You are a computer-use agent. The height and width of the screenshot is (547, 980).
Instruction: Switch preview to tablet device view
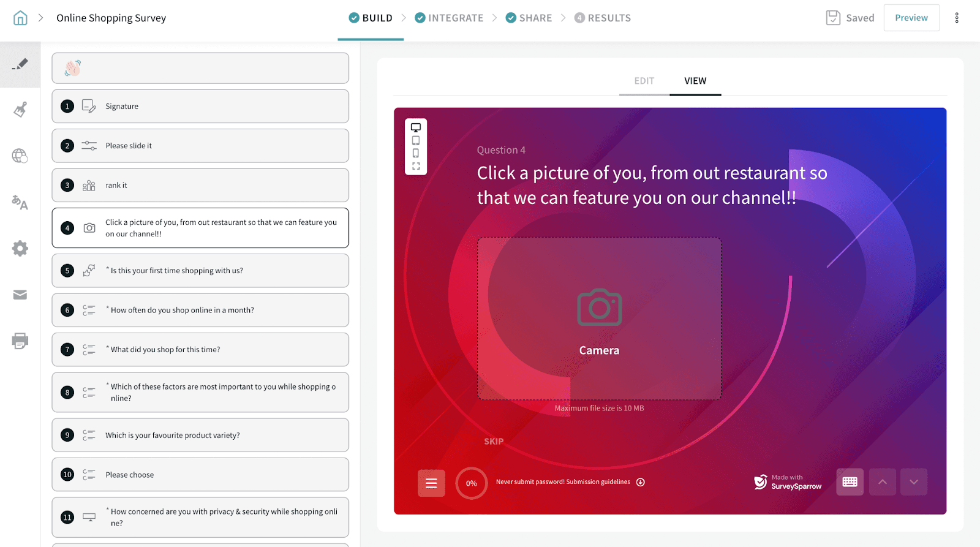tap(416, 140)
